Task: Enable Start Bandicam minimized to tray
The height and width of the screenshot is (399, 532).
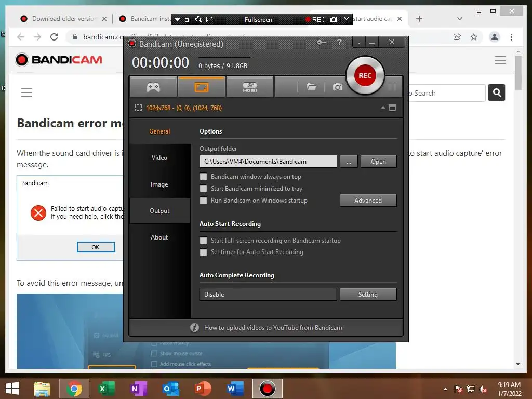Action: click(203, 188)
